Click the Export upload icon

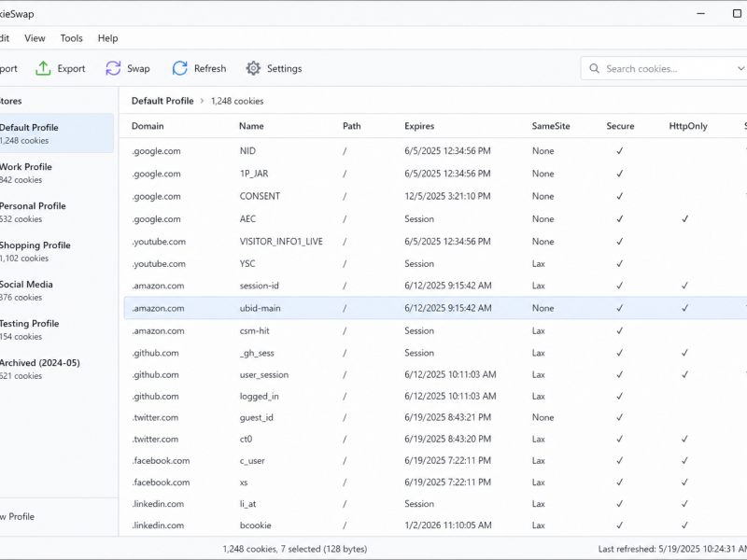pyautogui.click(x=43, y=68)
